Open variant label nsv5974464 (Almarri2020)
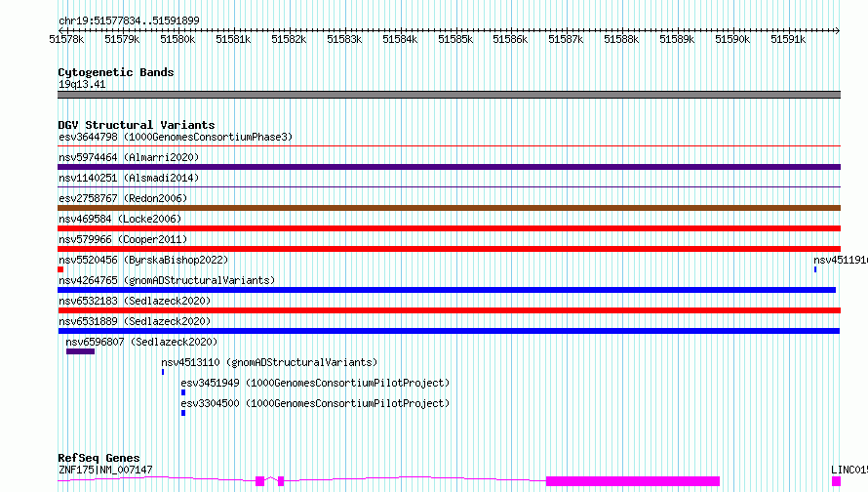 click(129, 157)
